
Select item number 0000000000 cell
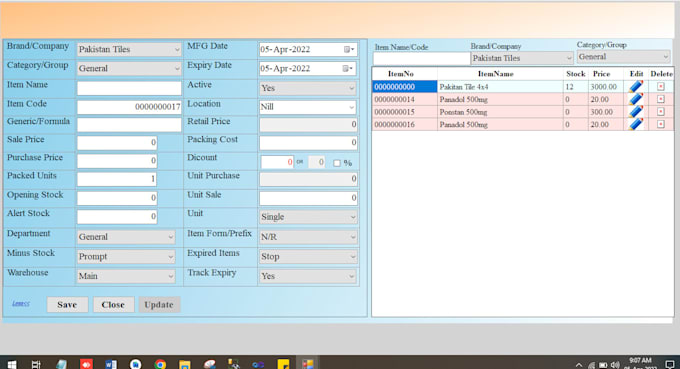[405, 87]
